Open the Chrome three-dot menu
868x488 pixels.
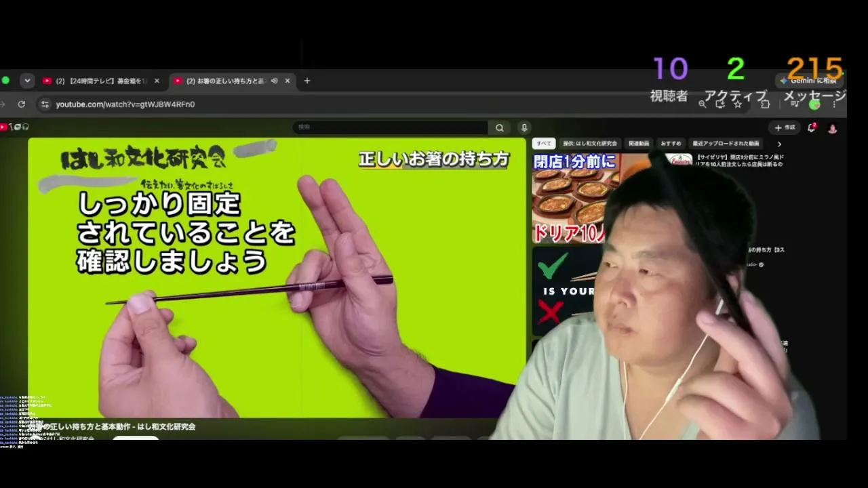(834, 104)
